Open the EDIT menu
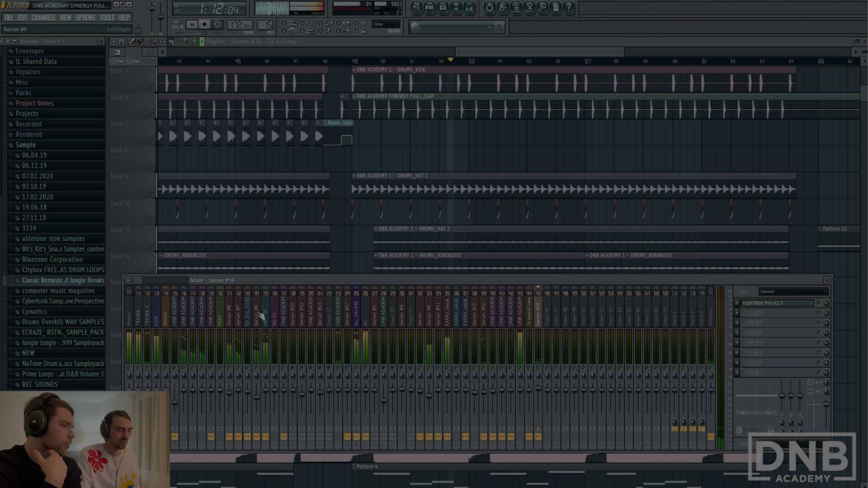This screenshot has width=868, height=488. tap(23, 18)
